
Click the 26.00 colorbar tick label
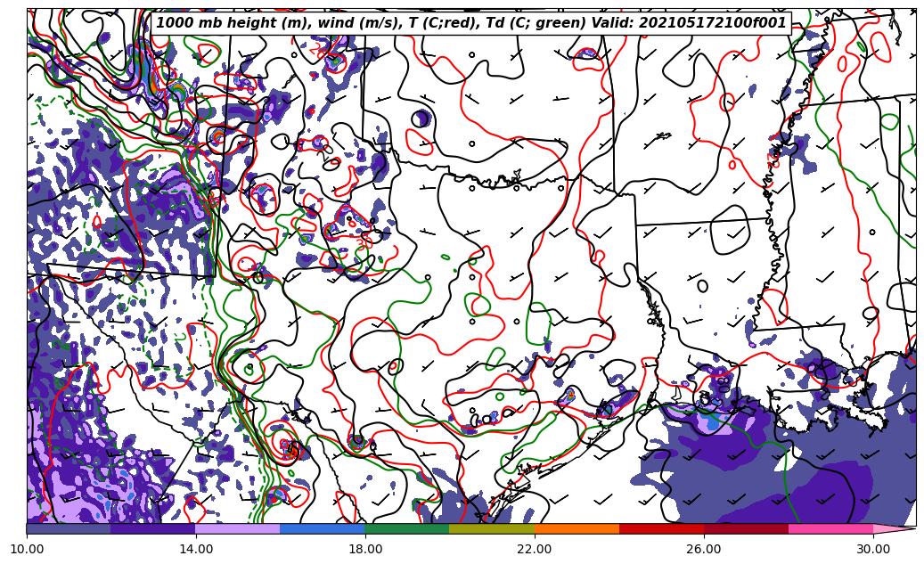pos(704,549)
